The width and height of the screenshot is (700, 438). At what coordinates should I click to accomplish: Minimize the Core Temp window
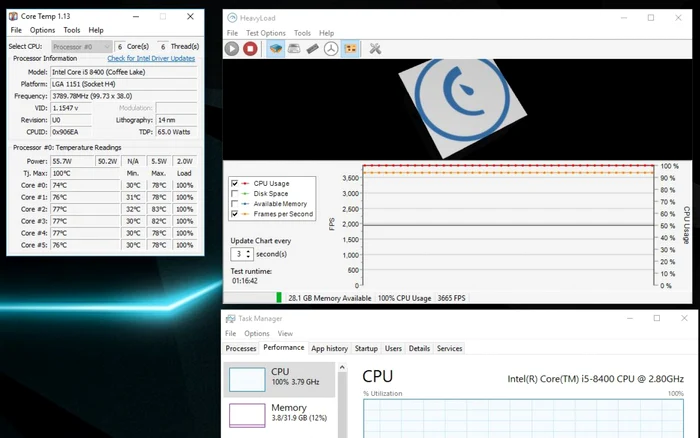(x=136, y=17)
